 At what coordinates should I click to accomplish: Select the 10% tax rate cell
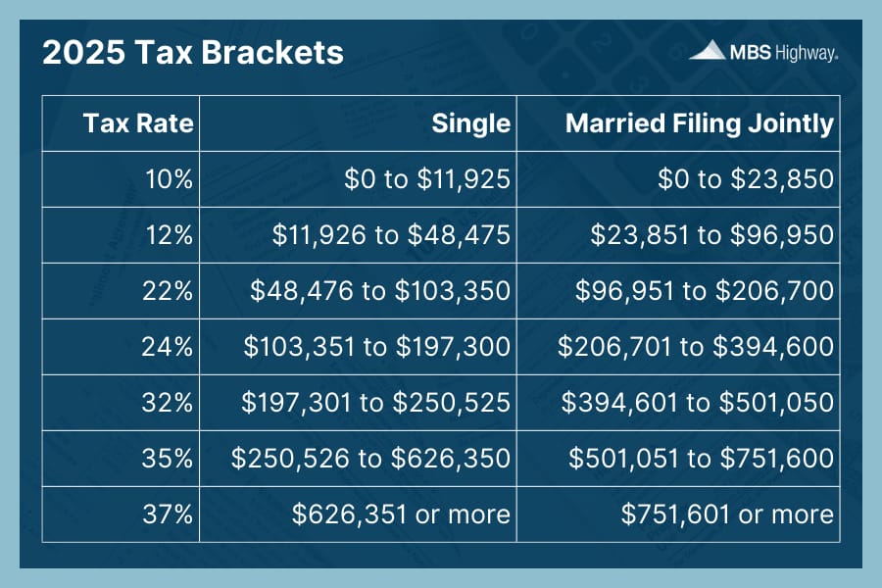point(121,179)
